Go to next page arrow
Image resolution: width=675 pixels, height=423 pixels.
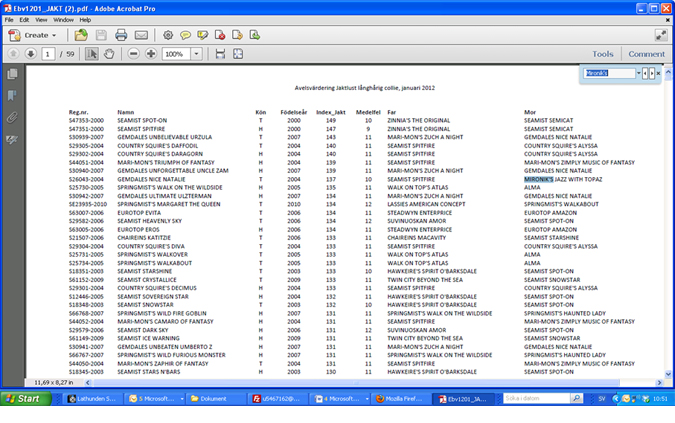[x=30, y=54]
